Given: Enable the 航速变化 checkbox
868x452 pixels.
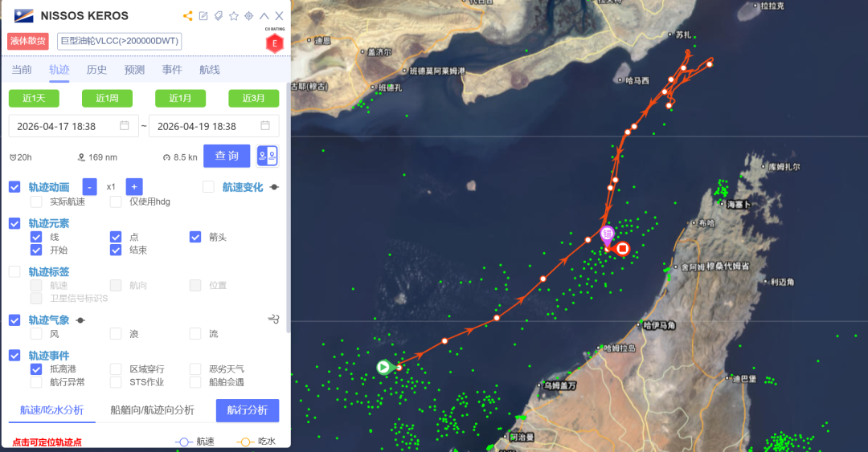Looking at the screenshot, I should [208, 187].
